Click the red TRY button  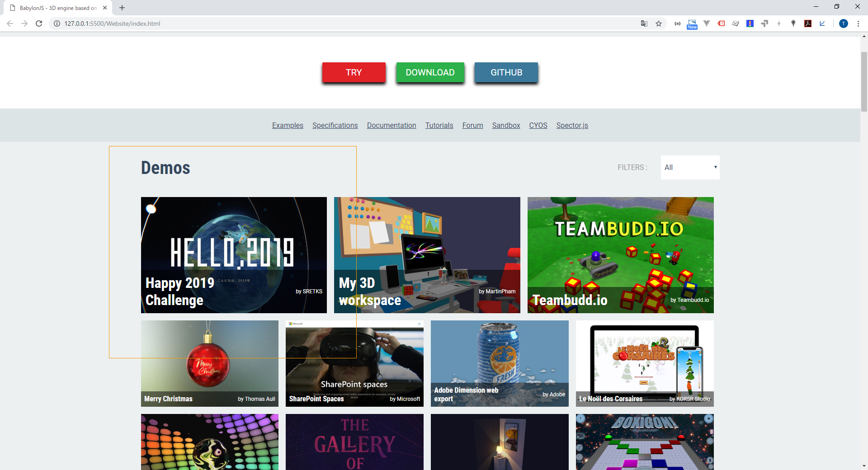(354, 72)
